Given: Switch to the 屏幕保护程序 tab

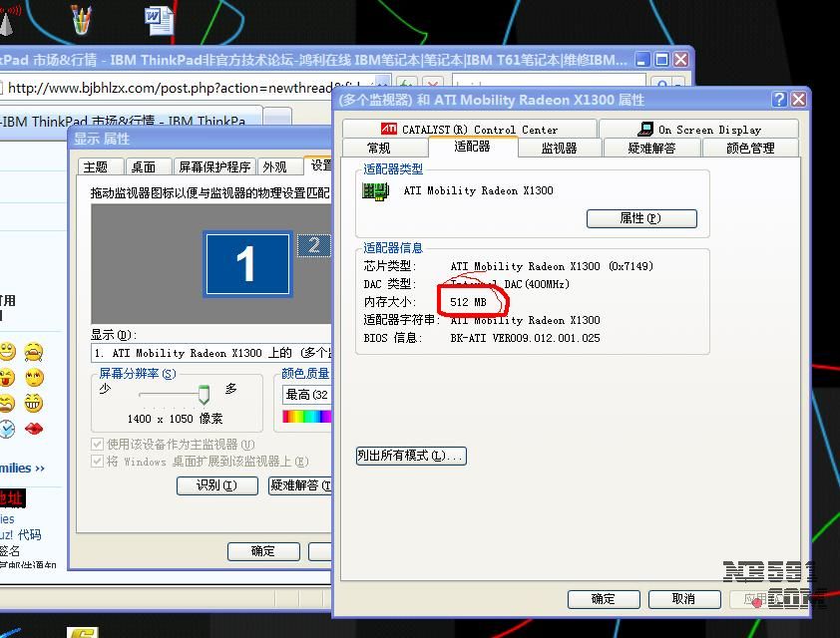Looking at the screenshot, I should (x=214, y=166).
